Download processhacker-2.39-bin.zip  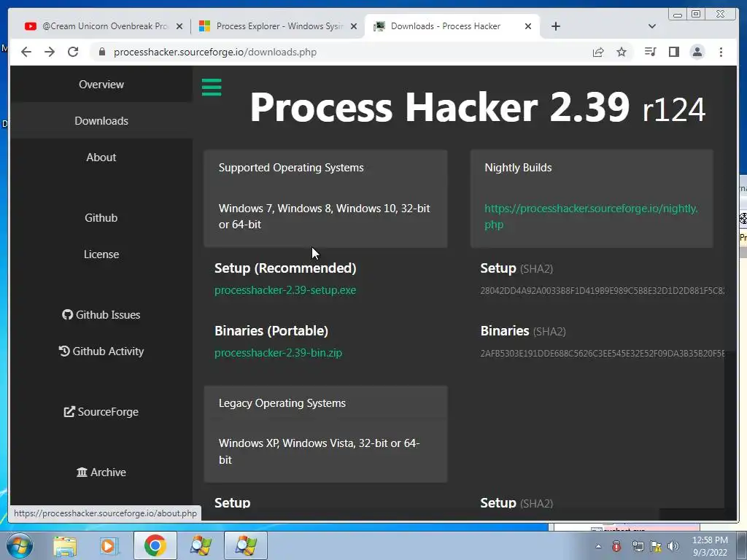(278, 353)
